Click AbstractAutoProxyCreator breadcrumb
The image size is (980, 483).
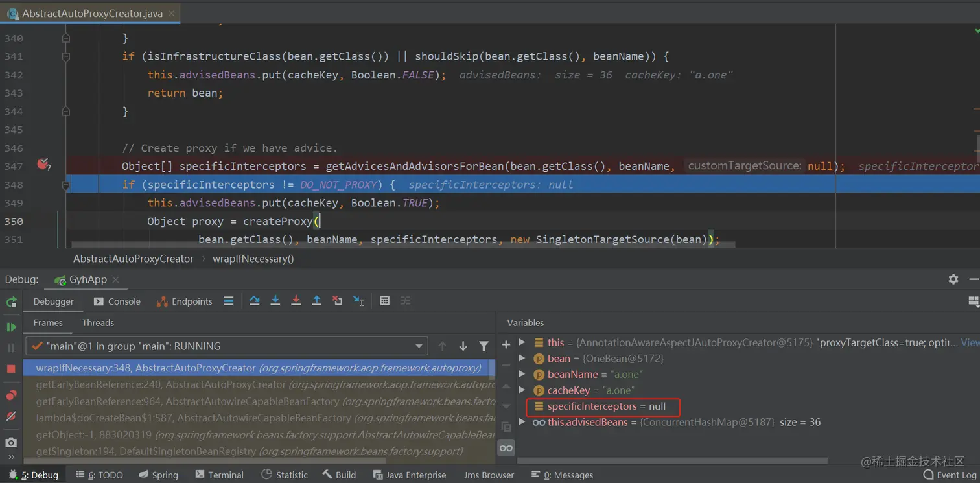click(x=134, y=259)
